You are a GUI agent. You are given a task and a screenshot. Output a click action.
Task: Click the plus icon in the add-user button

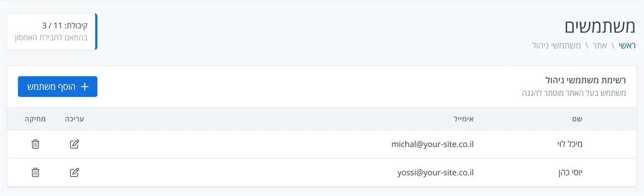85,87
